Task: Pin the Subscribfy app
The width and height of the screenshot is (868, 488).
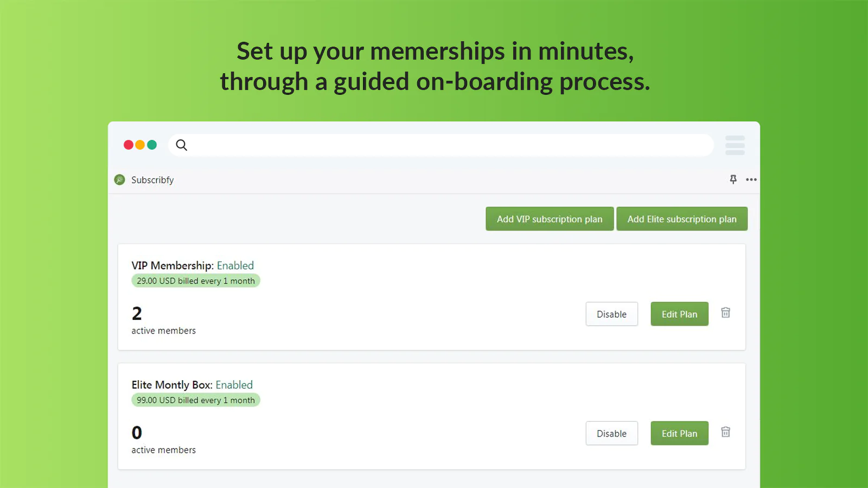Action: 733,179
